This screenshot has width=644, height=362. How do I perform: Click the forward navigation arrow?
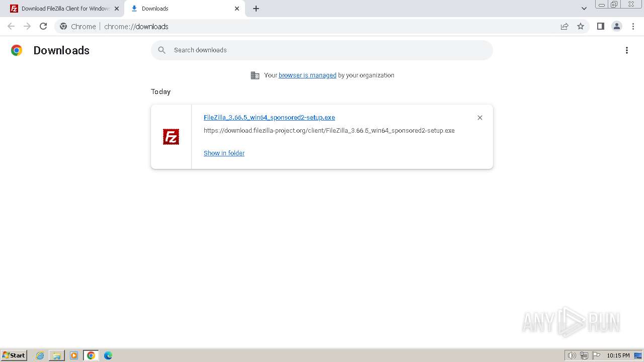click(x=27, y=26)
